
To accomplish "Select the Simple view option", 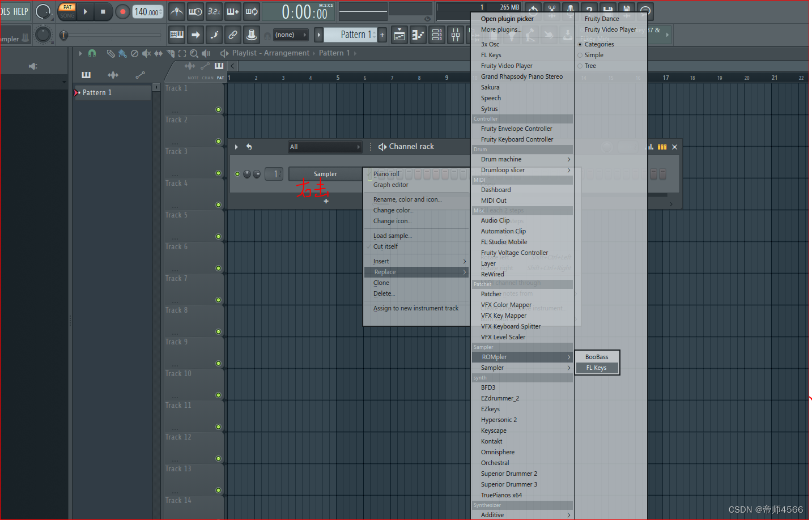I will click(x=594, y=55).
